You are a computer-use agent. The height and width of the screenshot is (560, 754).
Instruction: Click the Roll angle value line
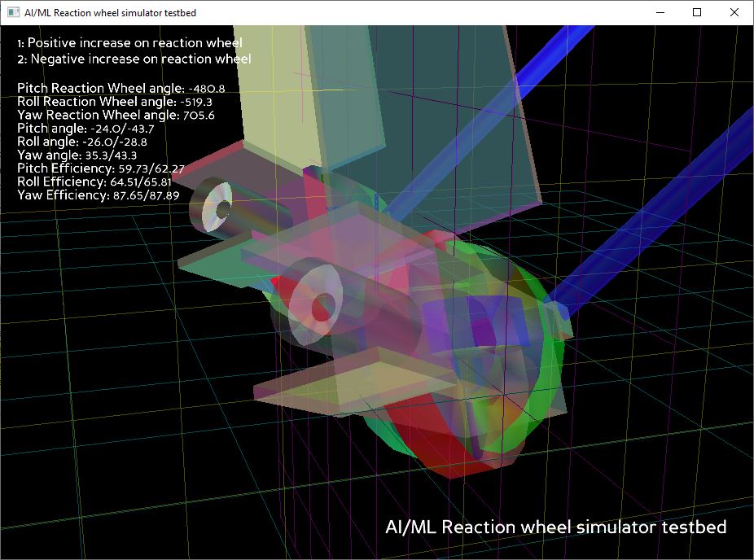coord(81,142)
